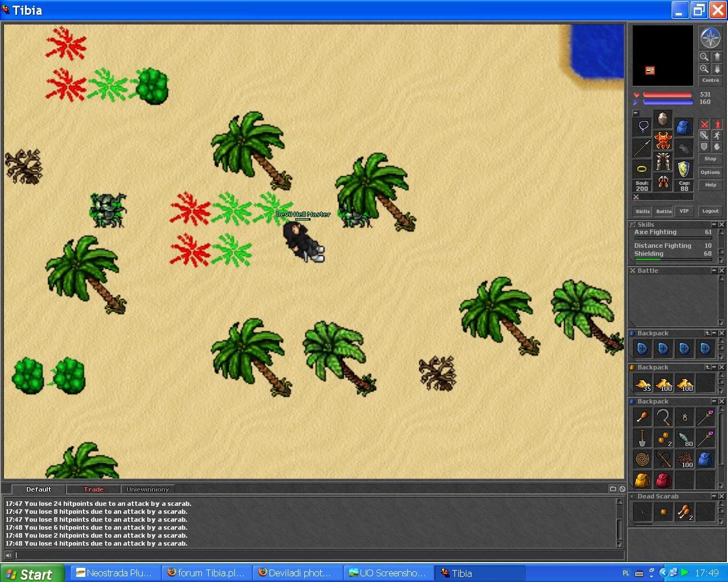Image resolution: width=728 pixels, height=582 pixels.
Task: Close the Dead Scarab container
Action: 722,496
